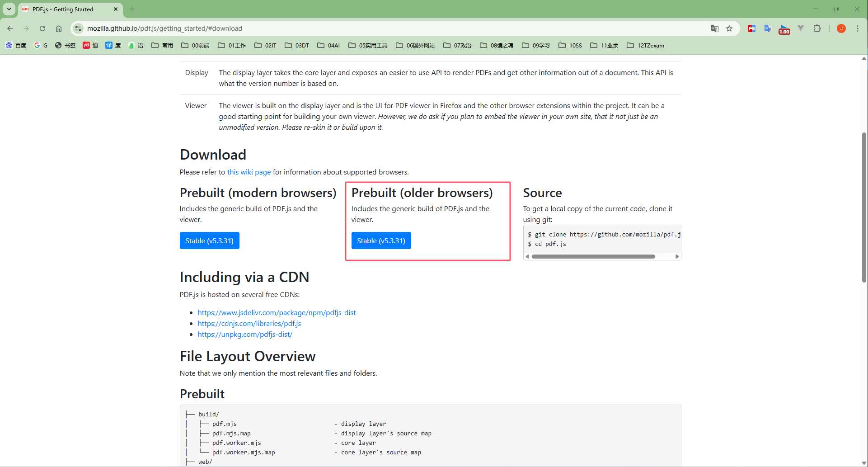
Task: Click right arrow of code block scrollbar
Action: (677, 256)
